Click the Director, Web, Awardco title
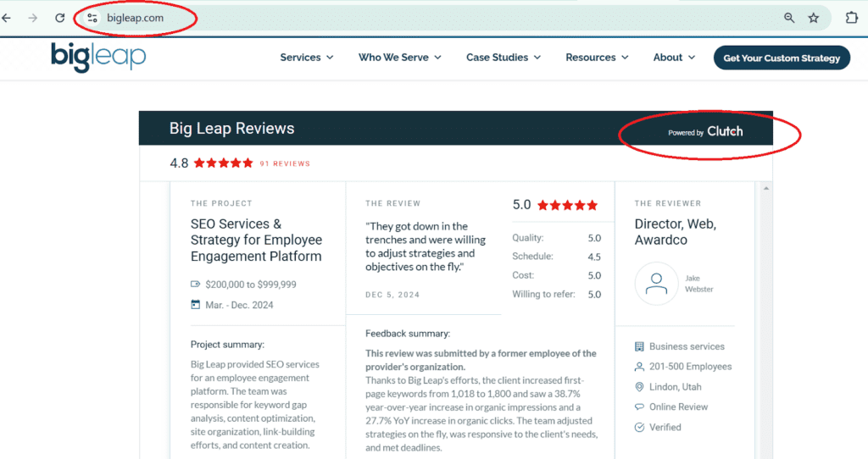 (x=676, y=232)
